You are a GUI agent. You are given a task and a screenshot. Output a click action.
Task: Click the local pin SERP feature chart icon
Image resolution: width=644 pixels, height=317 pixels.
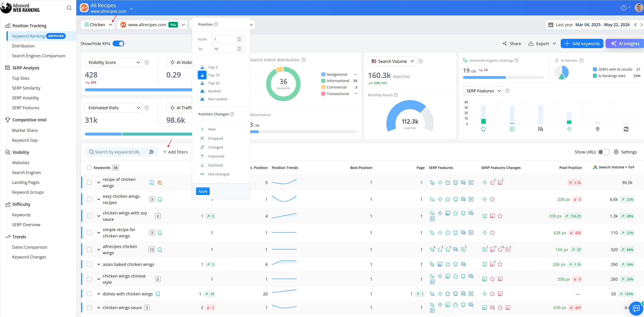pos(597,129)
